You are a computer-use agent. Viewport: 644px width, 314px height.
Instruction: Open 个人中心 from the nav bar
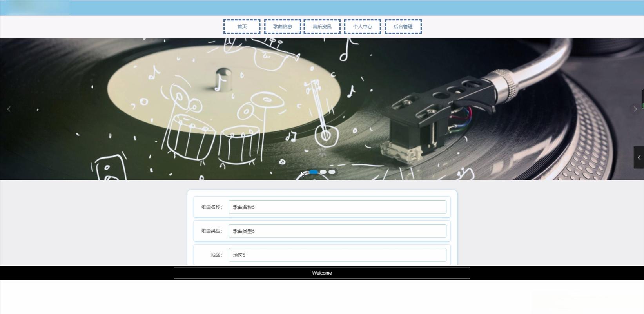[363, 27]
